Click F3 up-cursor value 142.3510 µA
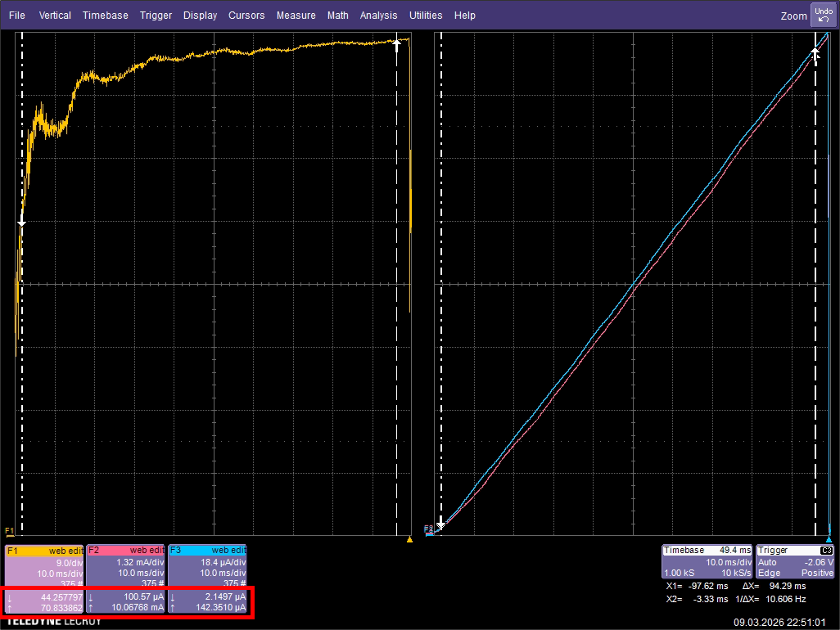Screen dimensions: 840x630 point(221,608)
